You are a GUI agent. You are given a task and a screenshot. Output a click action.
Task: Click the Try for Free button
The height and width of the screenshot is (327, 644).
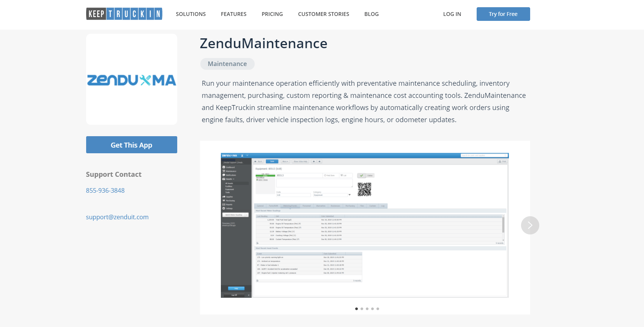point(503,14)
